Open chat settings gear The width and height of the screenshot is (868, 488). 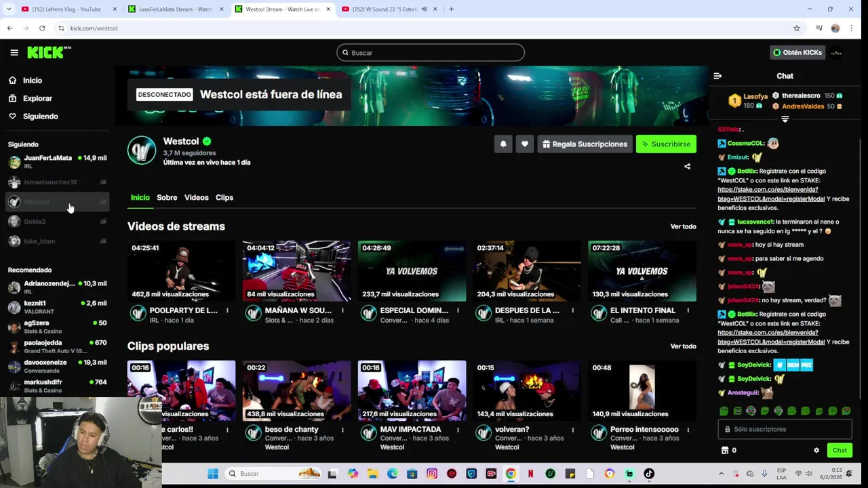(x=816, y=450)
